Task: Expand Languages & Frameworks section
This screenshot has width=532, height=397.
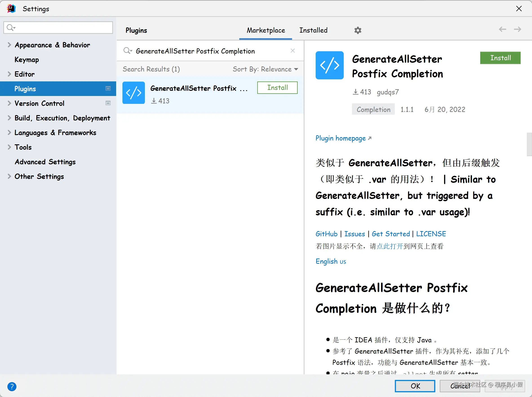Action: click(9, 132)
